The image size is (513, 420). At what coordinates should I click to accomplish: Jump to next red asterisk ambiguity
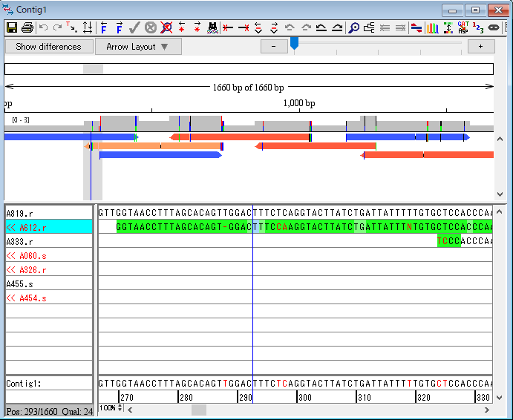click(197, 27)
